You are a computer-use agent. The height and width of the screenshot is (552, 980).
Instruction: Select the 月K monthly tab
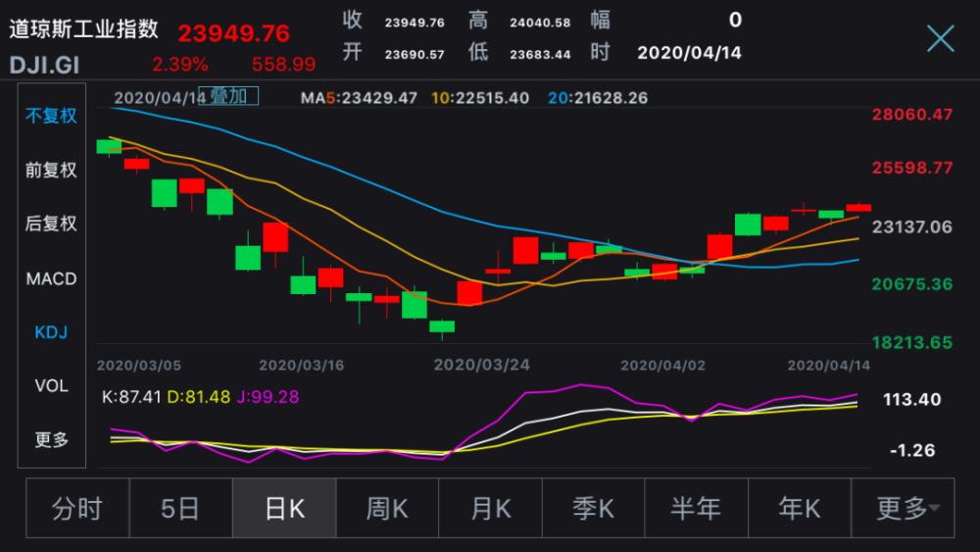491,508
